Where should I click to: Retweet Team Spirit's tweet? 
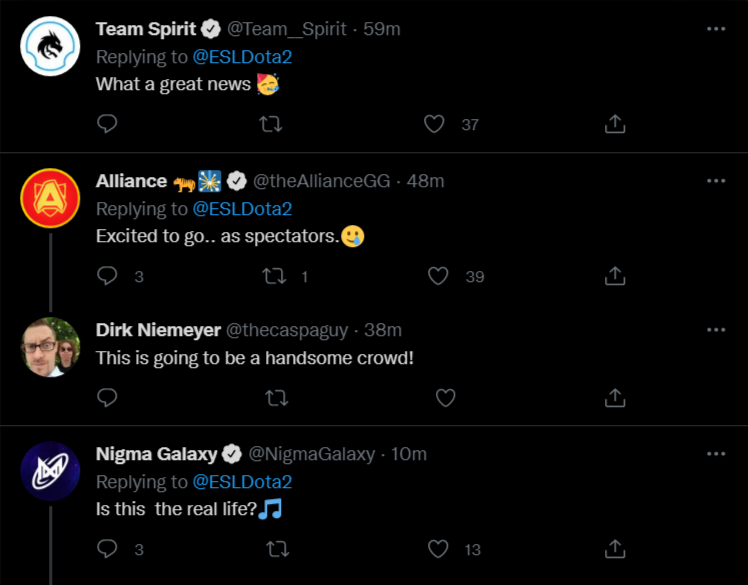pyautogui.click(x=271, y=124)
